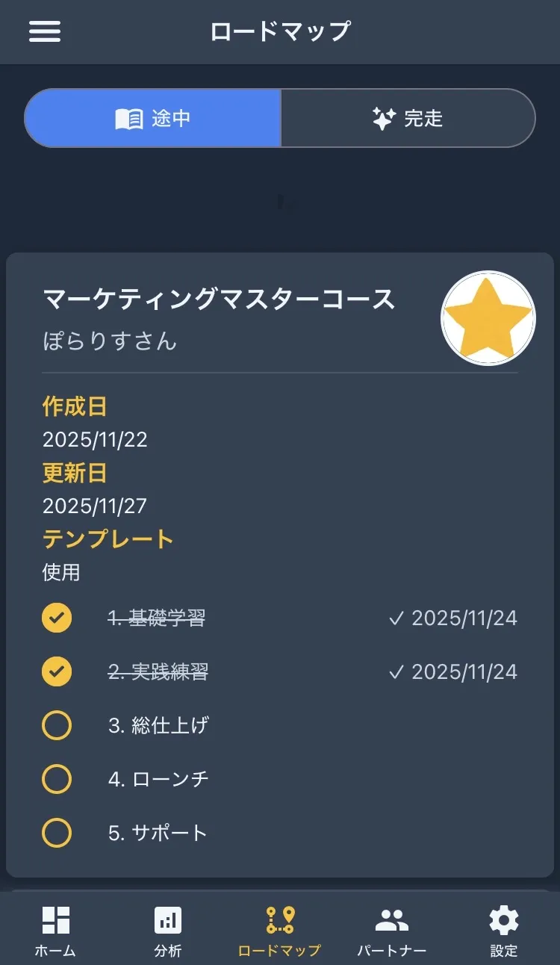This screenshot has height=965, width=560.
Task: Check the 3. 総仕上げ step
Action: click(57, 725)
